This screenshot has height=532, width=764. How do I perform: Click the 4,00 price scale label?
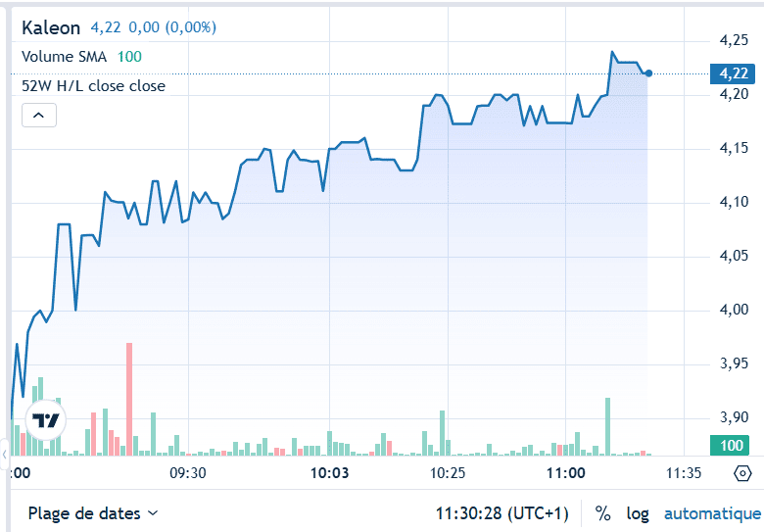[x=733, y=310]
